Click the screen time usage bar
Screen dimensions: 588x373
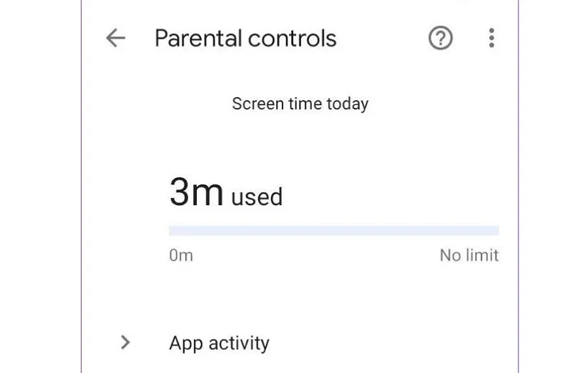[333, 231]
